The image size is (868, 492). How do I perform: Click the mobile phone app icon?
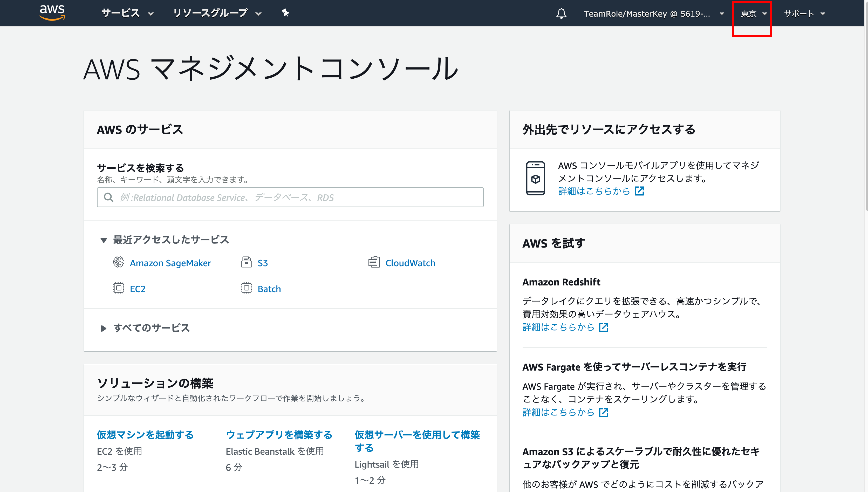click(536, 178)
